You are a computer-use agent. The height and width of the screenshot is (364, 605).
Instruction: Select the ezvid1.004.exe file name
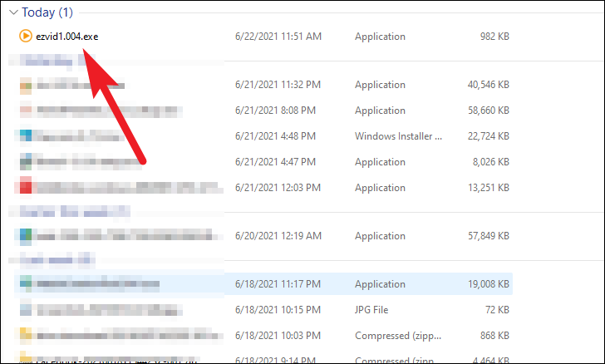(x=66, y=37)
